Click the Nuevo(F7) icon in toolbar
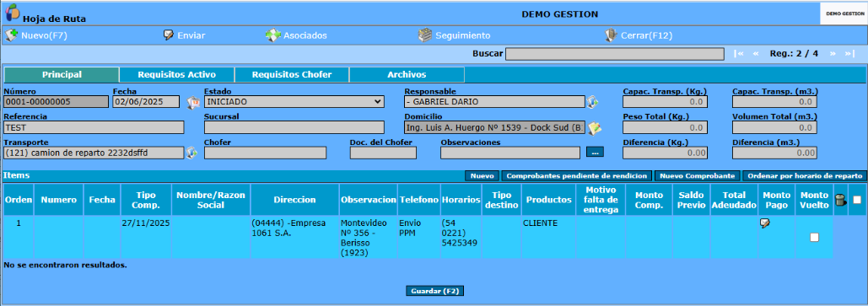 [11, 35]
